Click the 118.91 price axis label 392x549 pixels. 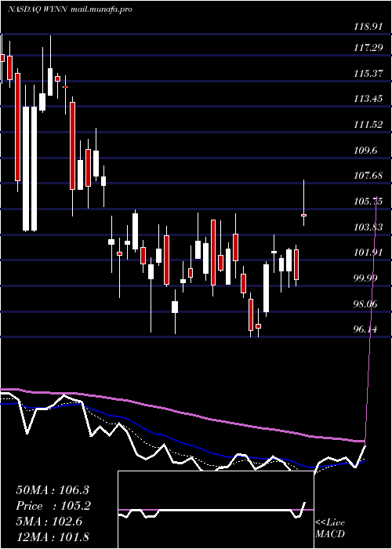click(368, 27)
